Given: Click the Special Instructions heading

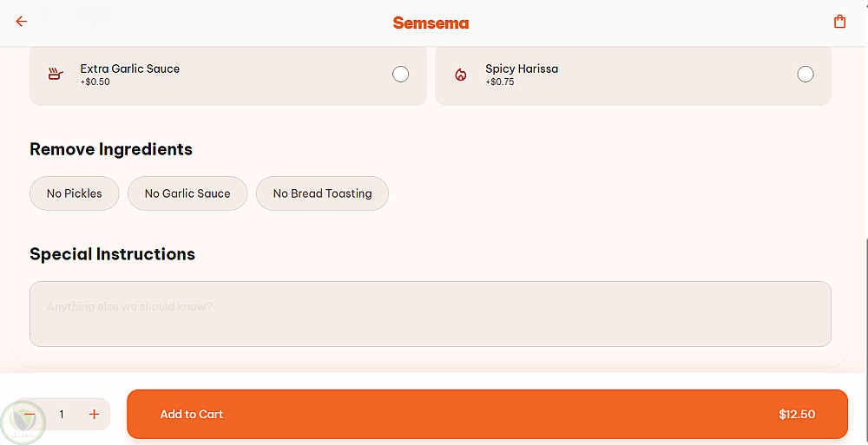Looking at the screenshot, I should [112, 254].
